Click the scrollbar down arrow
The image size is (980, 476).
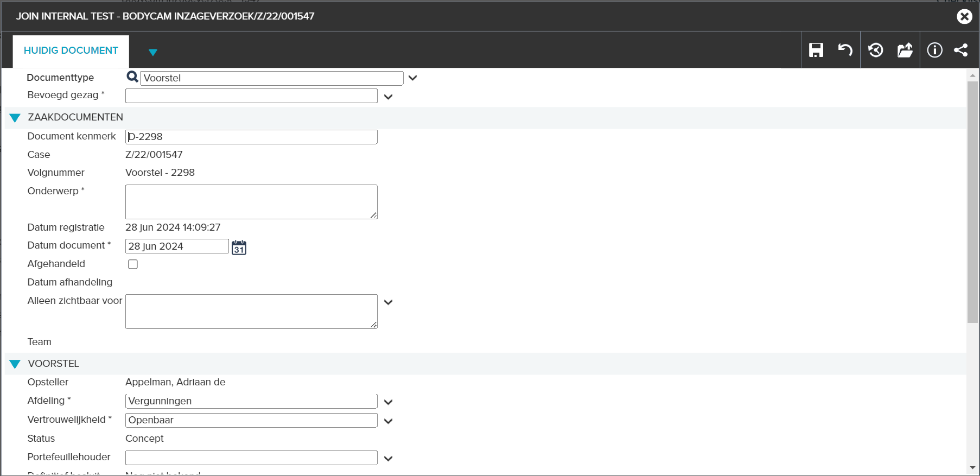pos(972,468)
